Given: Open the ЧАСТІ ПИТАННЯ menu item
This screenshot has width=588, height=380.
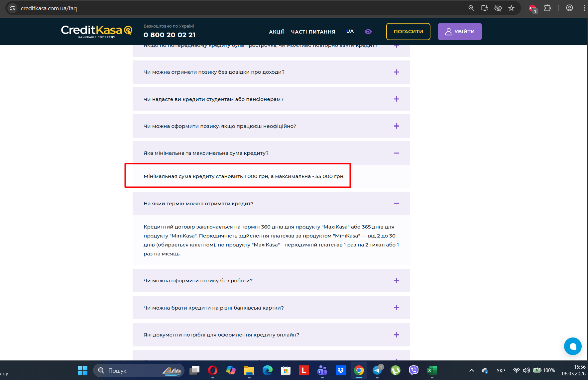Looking at the screenshot, I should pos(313,32).
